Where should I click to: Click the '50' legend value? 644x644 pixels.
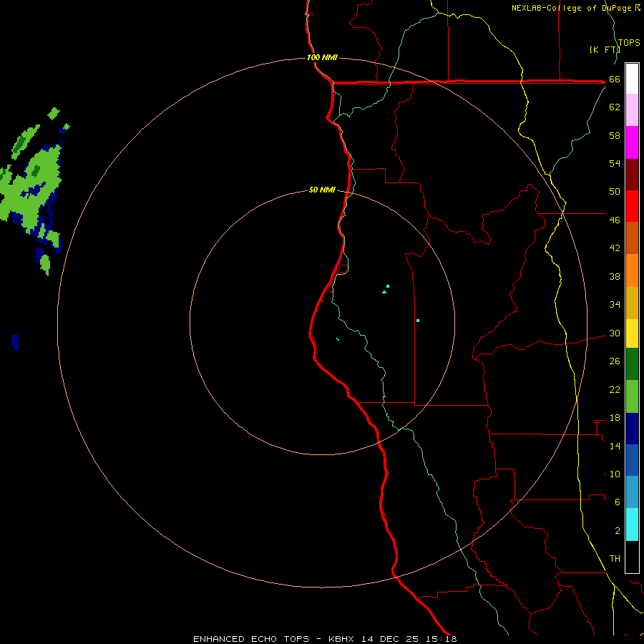click(615, 191)
